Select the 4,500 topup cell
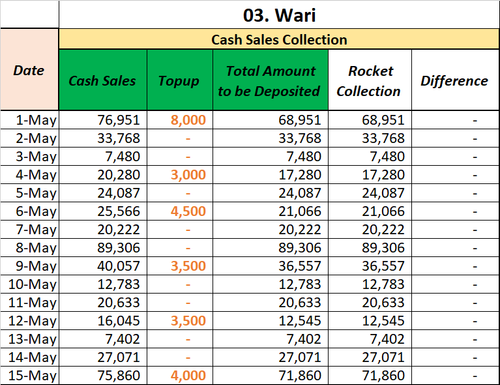Screen dimensions: 500x385 coord(179,211)
